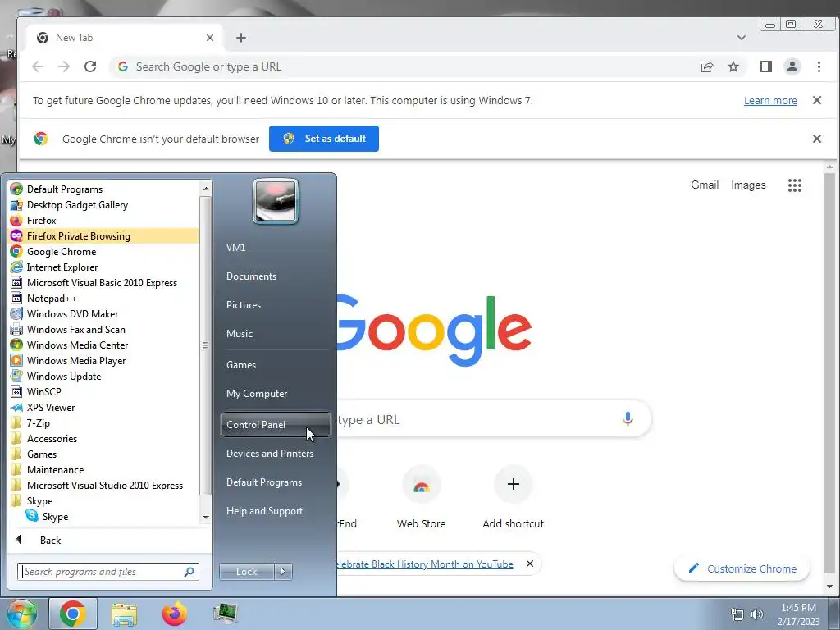Expand Microsoft Visual Studio 2010 Express folder
The width and height of the screenshot is (840, 630).
tap(103, 485)
